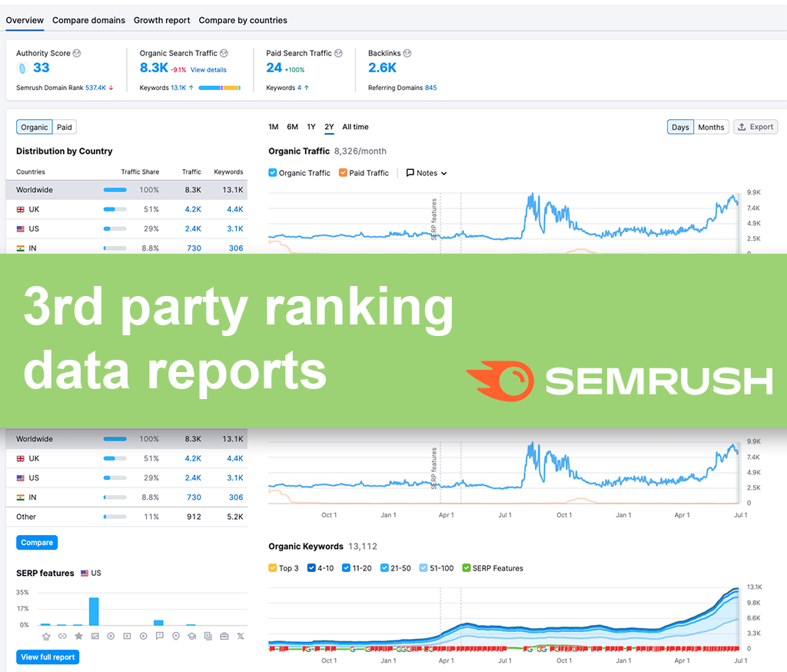Screen dimensions: 787x672
Task: Switch chart granularity to Months
Action: 711,127
